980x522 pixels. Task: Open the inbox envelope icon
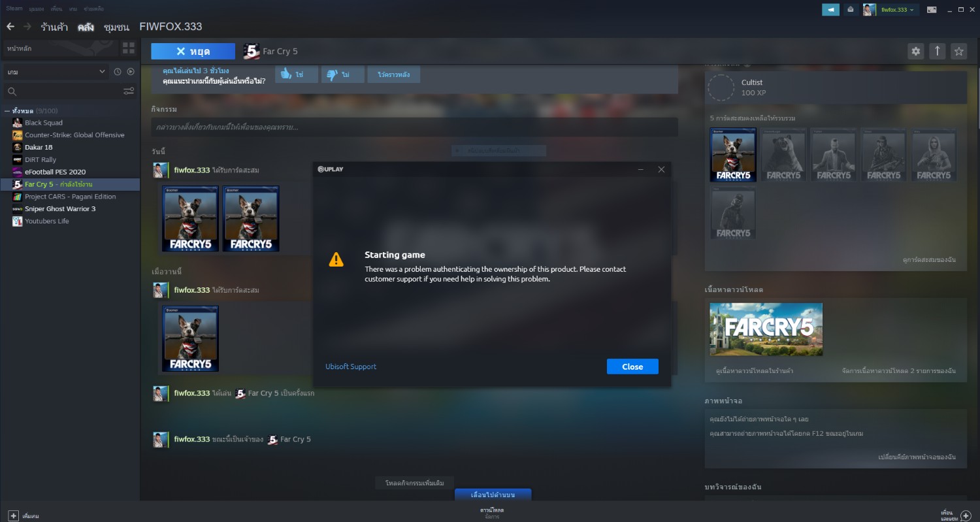point(850,10)
